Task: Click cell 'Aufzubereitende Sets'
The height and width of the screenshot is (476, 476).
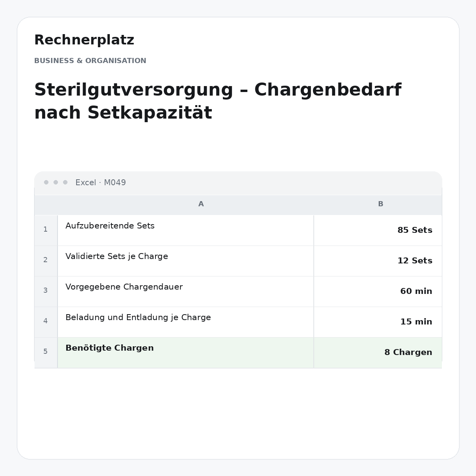Action: (x=186, y=230)
